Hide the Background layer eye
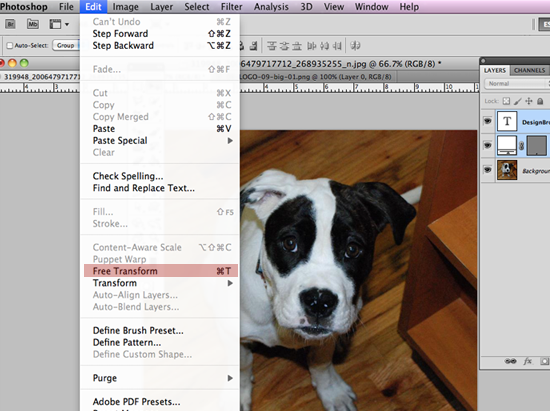The width and height of the screenshot is (550, 411). 488,170
